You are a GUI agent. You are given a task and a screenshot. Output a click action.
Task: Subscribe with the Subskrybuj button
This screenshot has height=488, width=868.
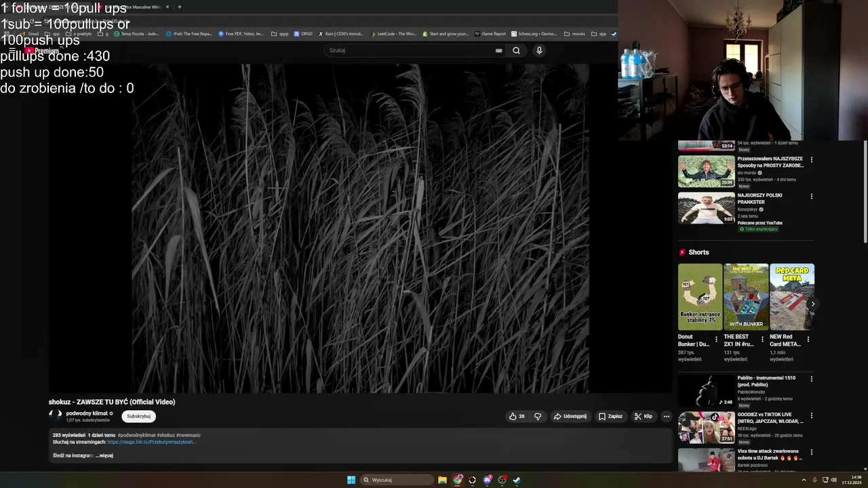point(139,416)
